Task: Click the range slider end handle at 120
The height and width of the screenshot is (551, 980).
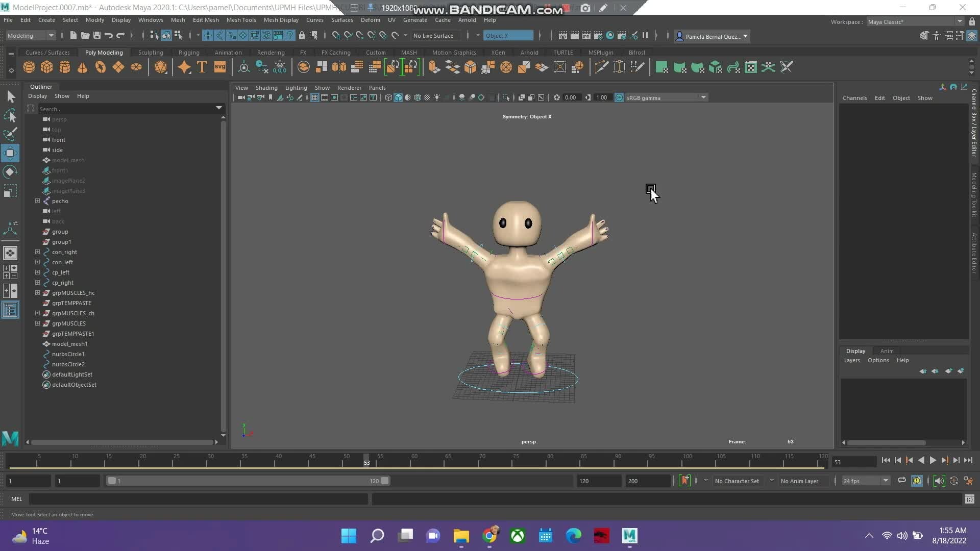Action: tap(385, 481)
